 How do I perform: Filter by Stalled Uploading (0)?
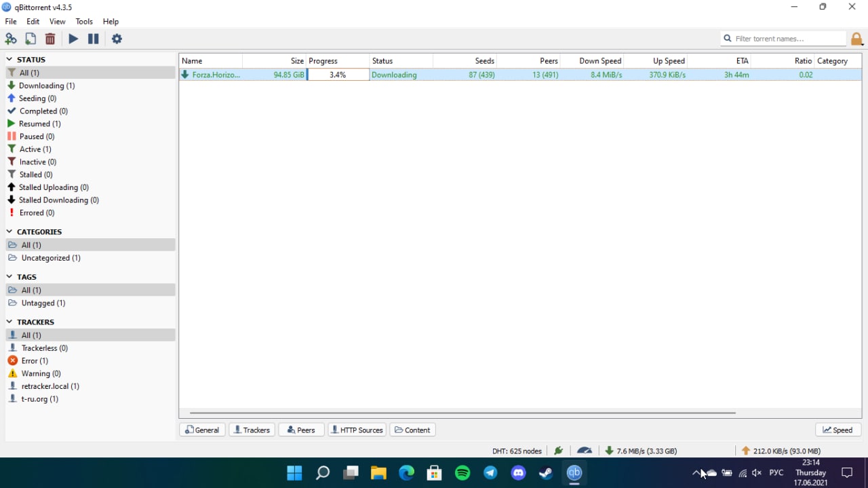(90, 187)
